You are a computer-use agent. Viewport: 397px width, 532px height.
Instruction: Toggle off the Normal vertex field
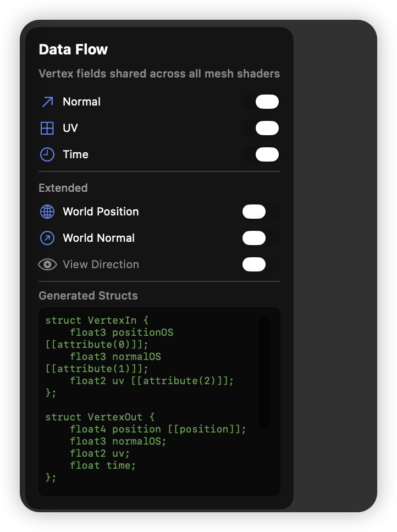(266, 102)
